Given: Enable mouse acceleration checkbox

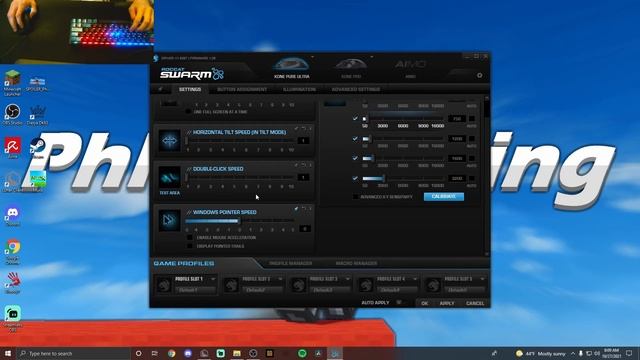Looking at the screenshot, I should [189, 238].
